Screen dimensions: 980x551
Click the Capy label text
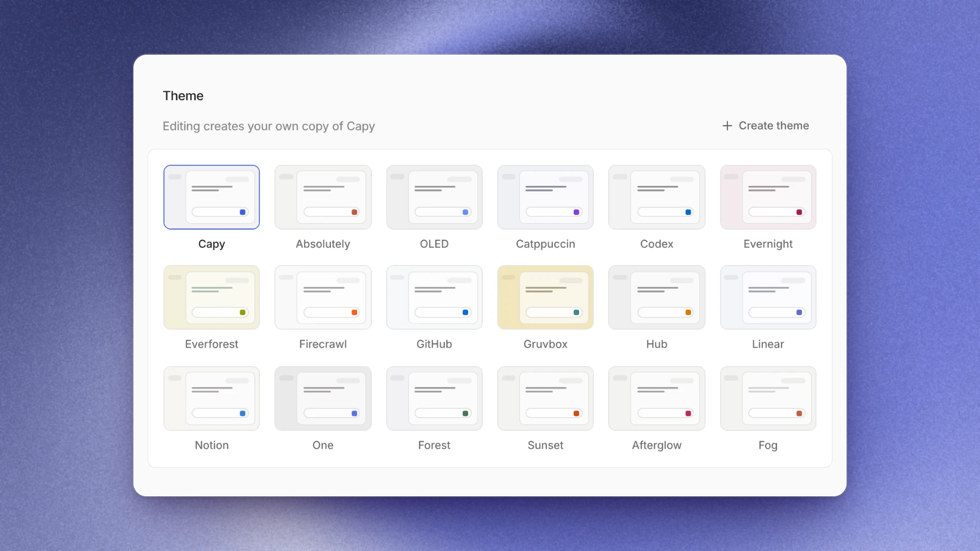tap(212, 244)
